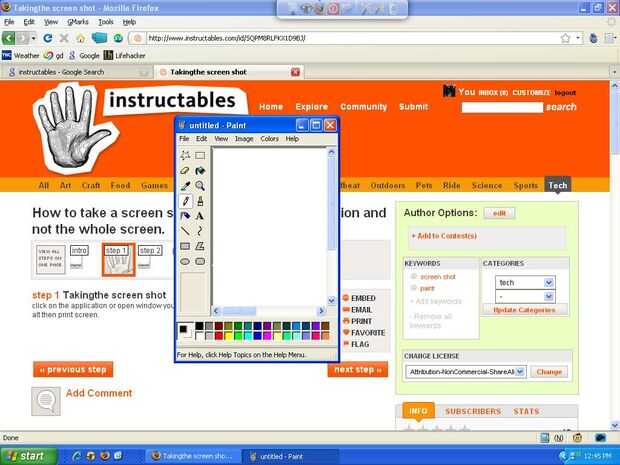
Task: Choose the Eraser tool in Paint
Action: coord(185,170)
